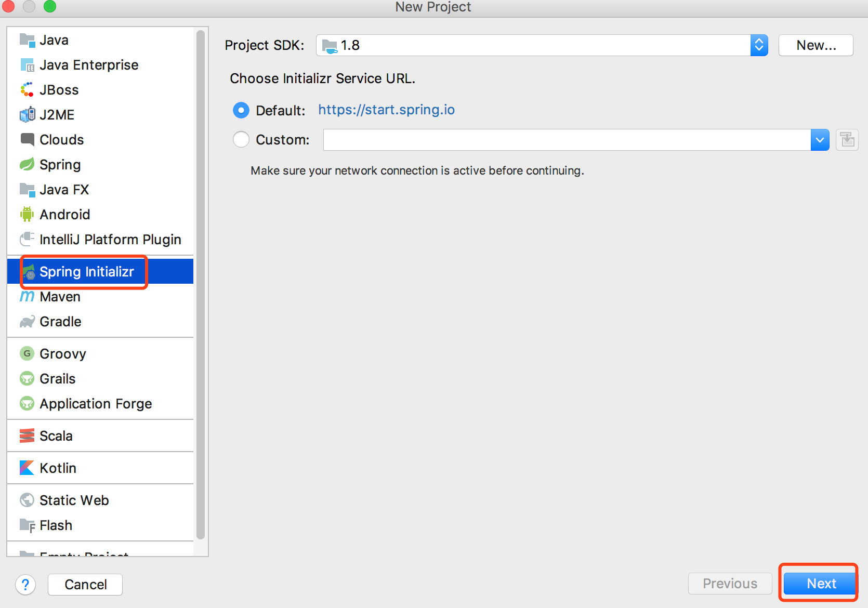Select Java Enterprise project type

(89, 65)
